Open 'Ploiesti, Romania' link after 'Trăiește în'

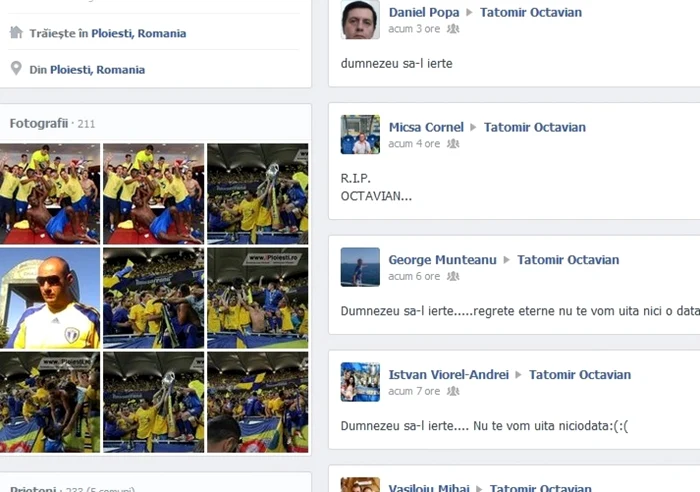(139, 33)
